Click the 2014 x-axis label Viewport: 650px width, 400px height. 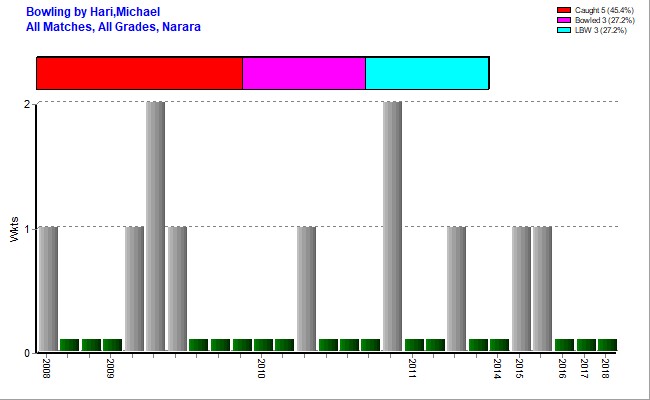tap(497, 368)
